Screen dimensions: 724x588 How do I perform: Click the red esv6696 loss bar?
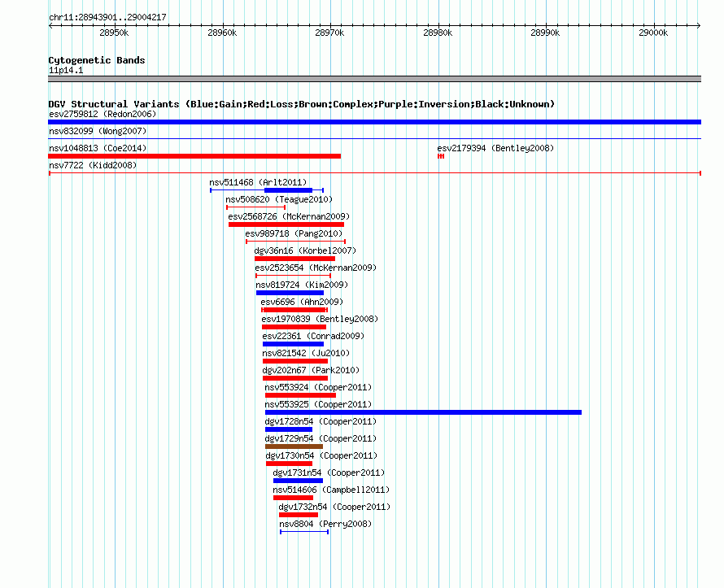tap(294, 310)
